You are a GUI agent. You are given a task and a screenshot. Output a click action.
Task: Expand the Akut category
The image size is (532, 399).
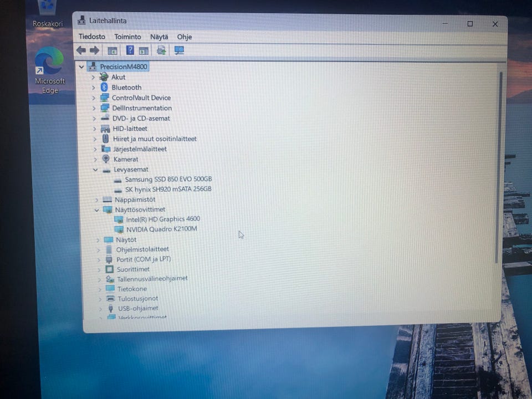(93, 78)
